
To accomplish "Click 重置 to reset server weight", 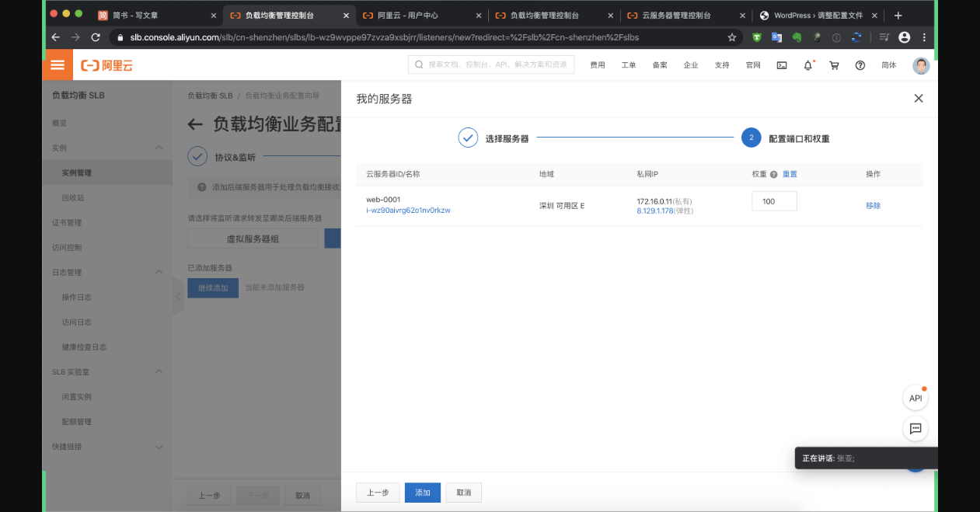I will tap(789, 173).
